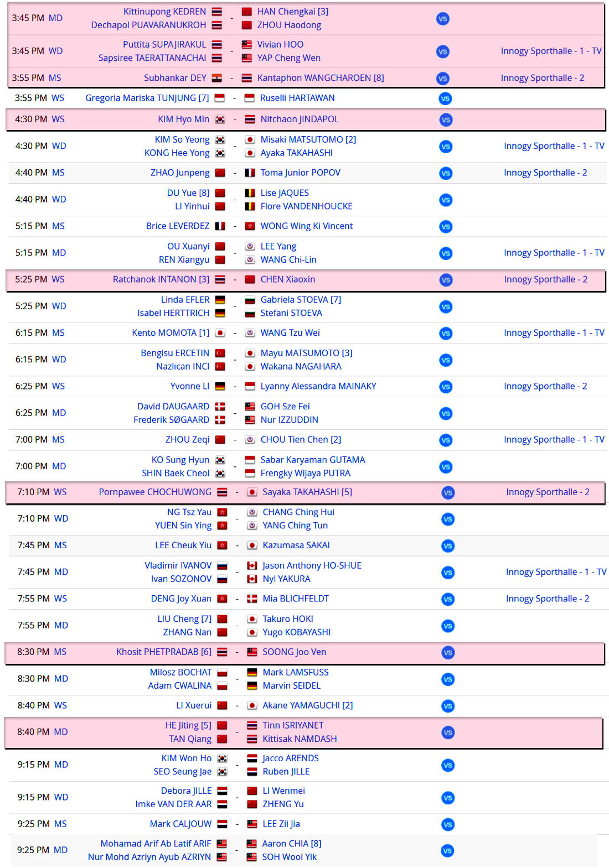Open Innogy Sporthalle - 2 for 7:55 PM WS
609x868 pixels.
tap(548, 599)
